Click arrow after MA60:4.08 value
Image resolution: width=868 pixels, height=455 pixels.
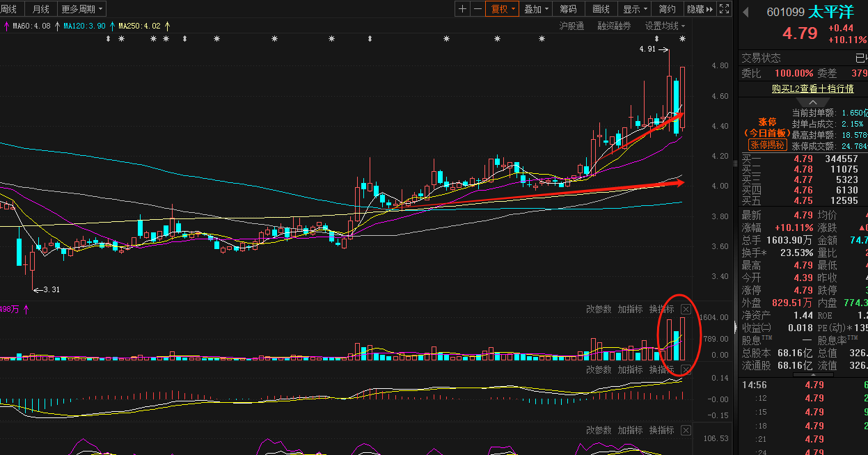tap(56, 26)
